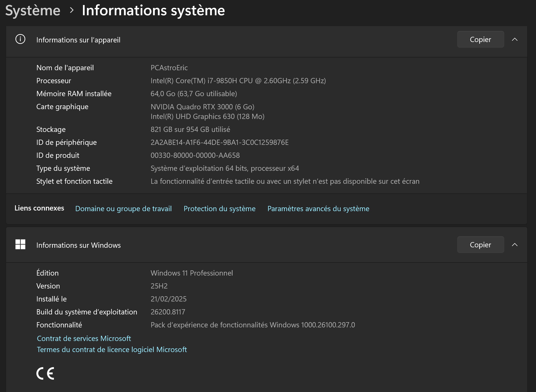Select product ID 00330-80000-00000-AA658
The height and width of the screenshot is (392, 536).
[195, 155]
